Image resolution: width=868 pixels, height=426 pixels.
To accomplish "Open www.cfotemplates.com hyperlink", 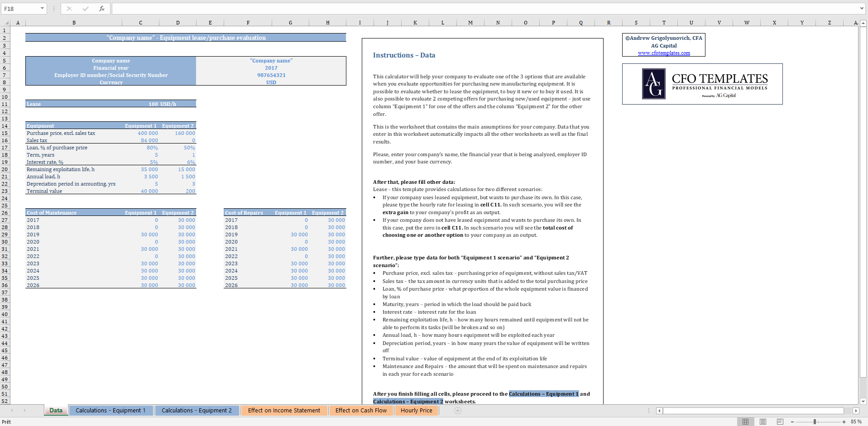I will pyautogui.click(x=664, y=53).
